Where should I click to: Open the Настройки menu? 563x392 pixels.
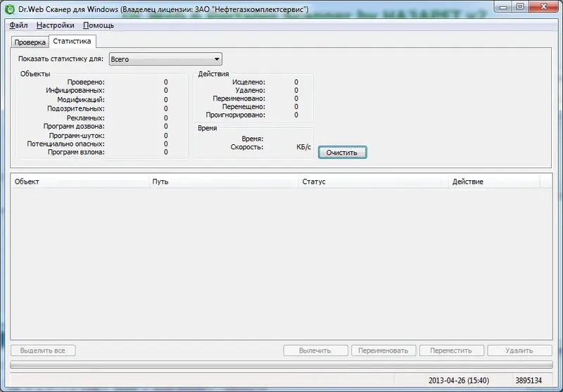click(x=56, y=25)
